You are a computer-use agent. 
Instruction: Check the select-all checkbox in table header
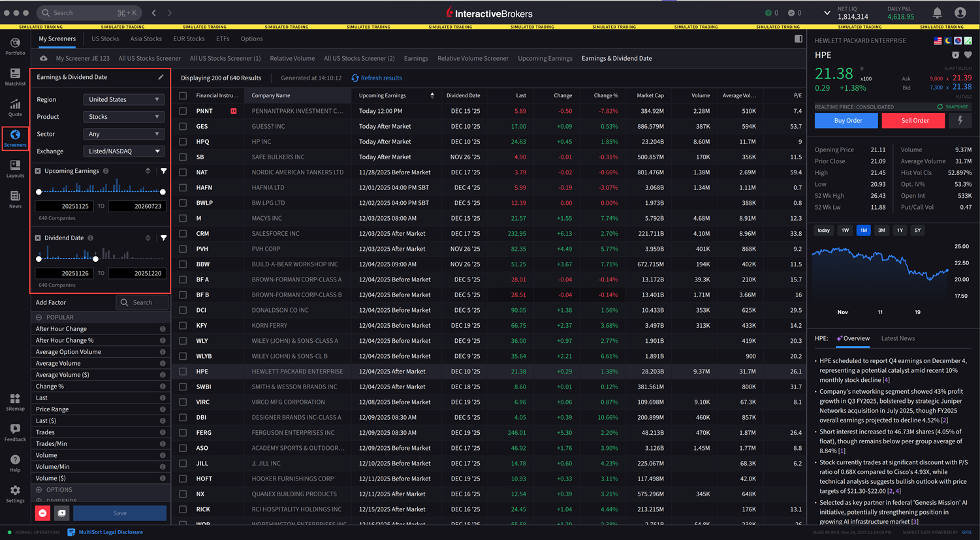(183, 95)
